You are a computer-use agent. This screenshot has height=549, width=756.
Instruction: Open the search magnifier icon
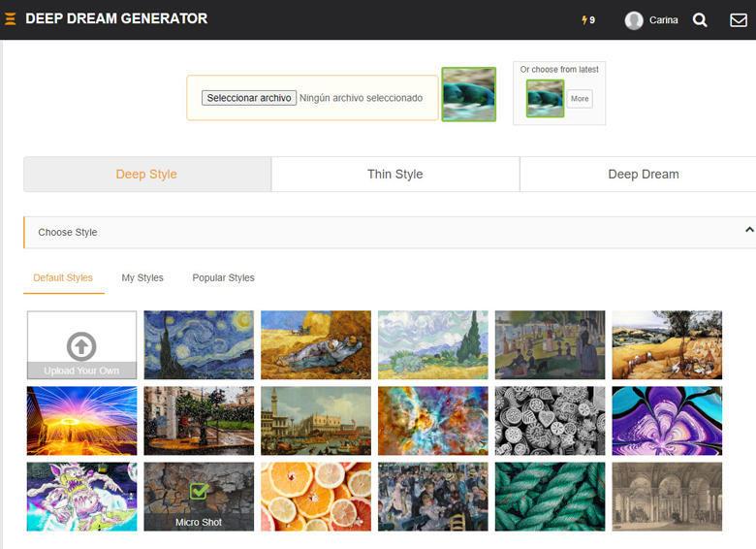click(700, 19)
